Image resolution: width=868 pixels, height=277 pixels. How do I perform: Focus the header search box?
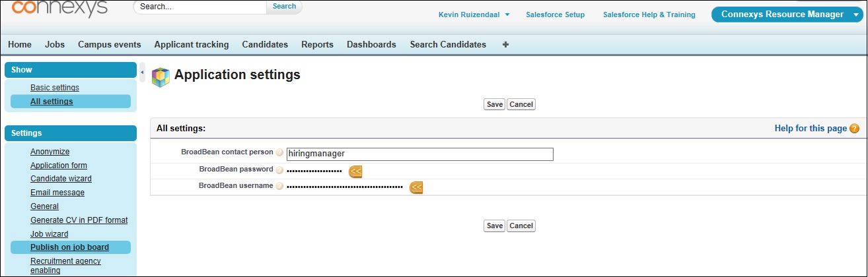click(200, 7)
